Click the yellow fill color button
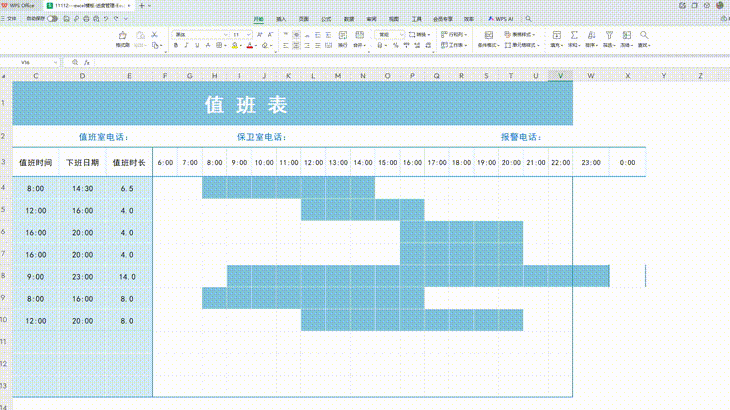This screenshot has width=730, height=410. tap(235, 45)
